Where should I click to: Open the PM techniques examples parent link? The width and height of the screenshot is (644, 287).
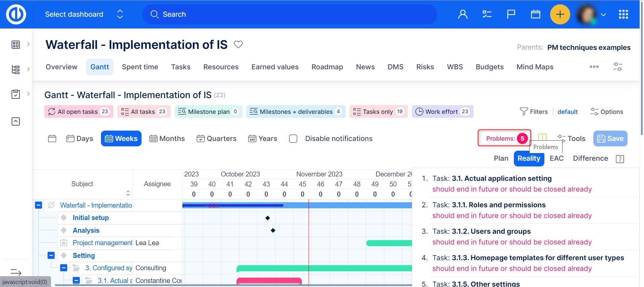pyautogui.click(x=589, y=48)
